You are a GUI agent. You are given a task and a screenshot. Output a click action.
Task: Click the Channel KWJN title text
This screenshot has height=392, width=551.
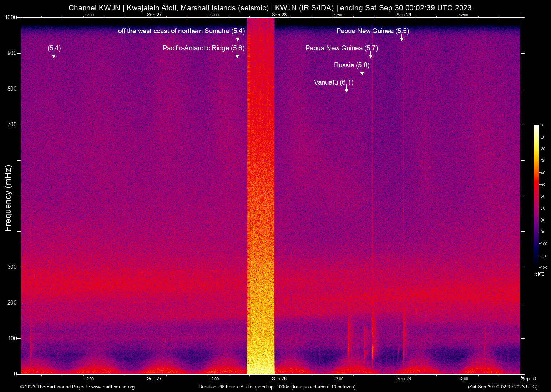pyautogui.click(x=270, y=8)
